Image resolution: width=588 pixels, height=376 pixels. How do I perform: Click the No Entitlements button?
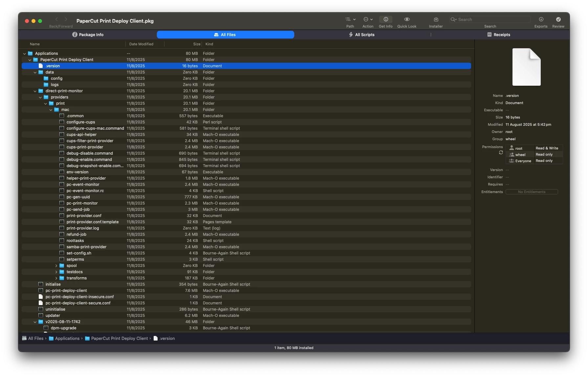[532, 192]
